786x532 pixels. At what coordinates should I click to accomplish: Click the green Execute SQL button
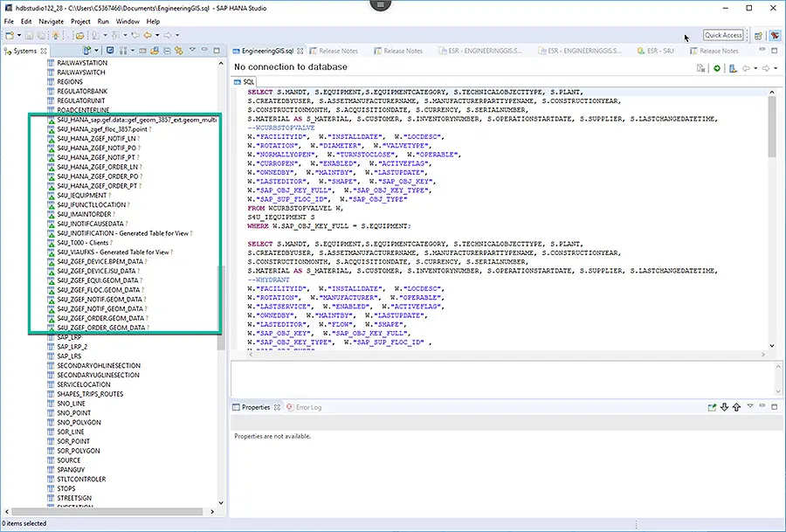(x=716, y=68)
